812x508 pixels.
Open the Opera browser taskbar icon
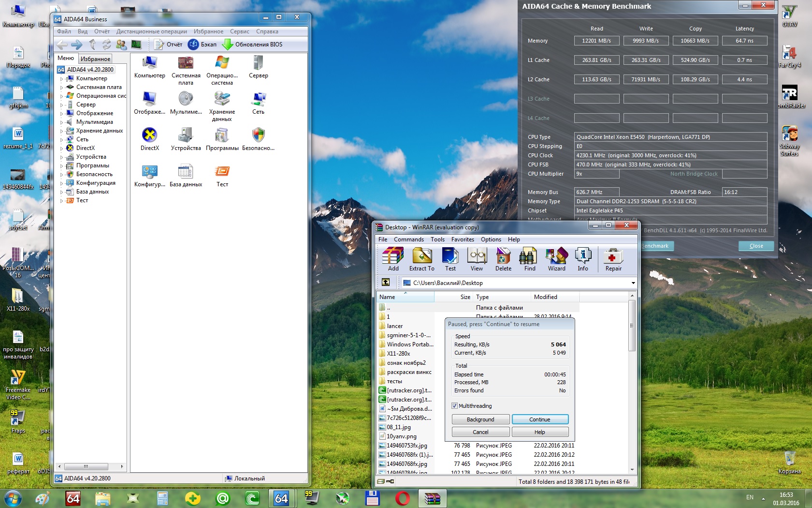(x=402, y=498)
